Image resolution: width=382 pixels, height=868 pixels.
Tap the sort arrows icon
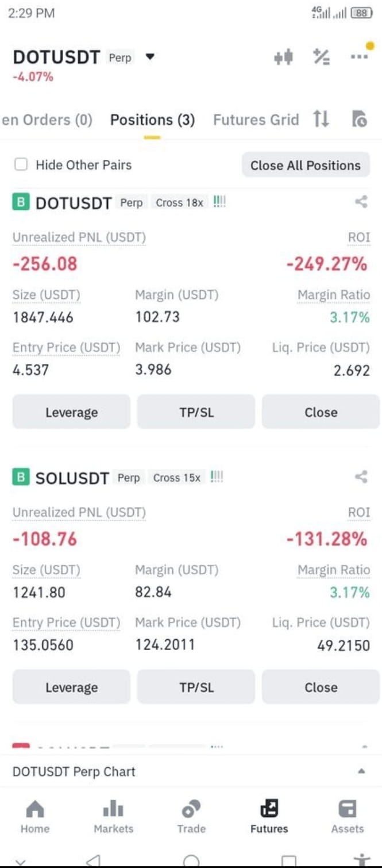pyautogui.click(x=321, y=119)
